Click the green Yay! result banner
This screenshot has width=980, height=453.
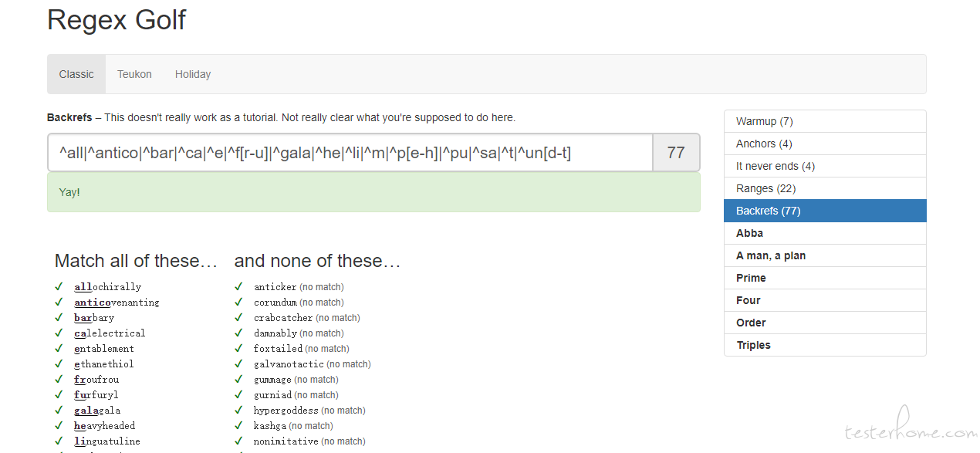(x=373, y=192)
